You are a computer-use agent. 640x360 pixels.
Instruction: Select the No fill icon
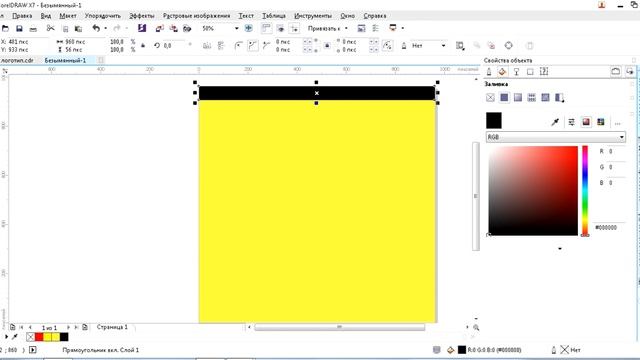tap(490, 98)
